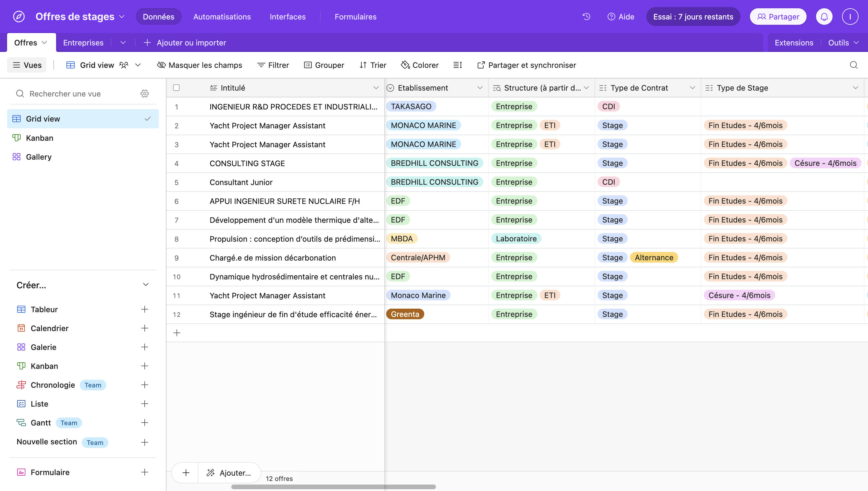The height and width of the screenshot is (491, 868).
Task: Click Masquer les champs eye icon
Action: click(x=161, y=65)
